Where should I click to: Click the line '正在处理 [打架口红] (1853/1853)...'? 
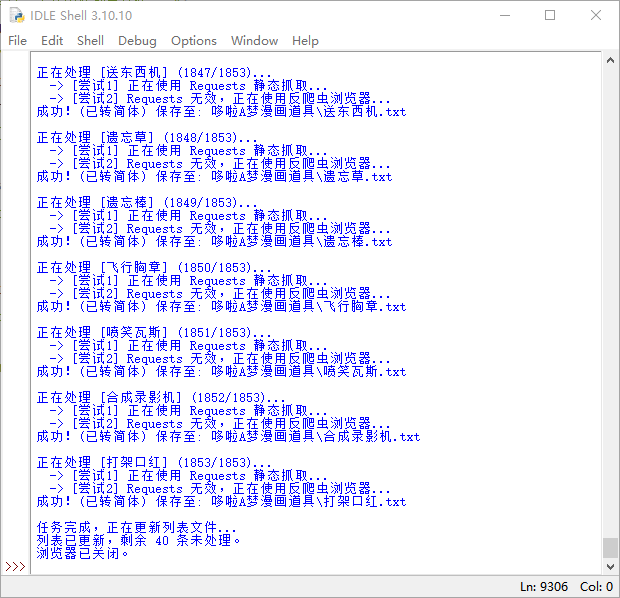click(154, 462)
